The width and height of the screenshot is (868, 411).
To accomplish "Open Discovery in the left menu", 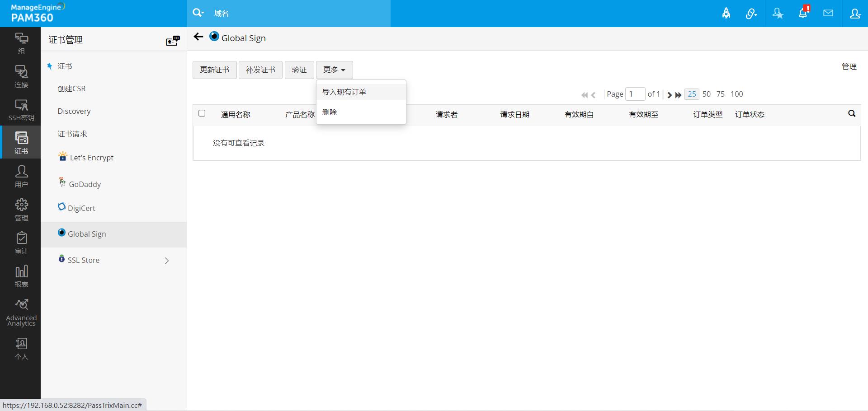I will tap(74, 111).
